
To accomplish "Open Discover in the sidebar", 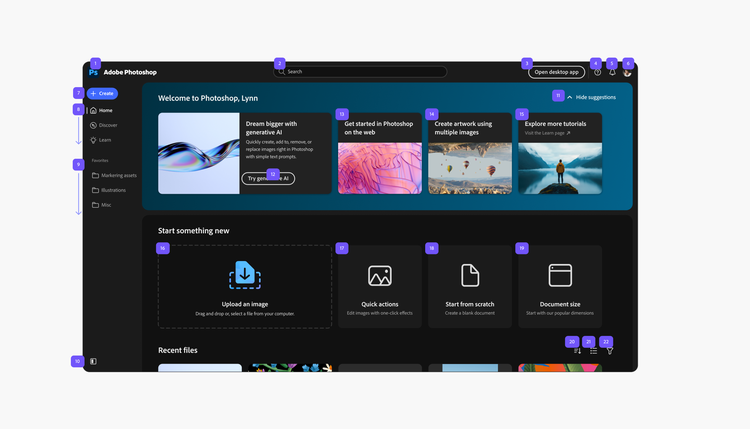I will point(103,125).
